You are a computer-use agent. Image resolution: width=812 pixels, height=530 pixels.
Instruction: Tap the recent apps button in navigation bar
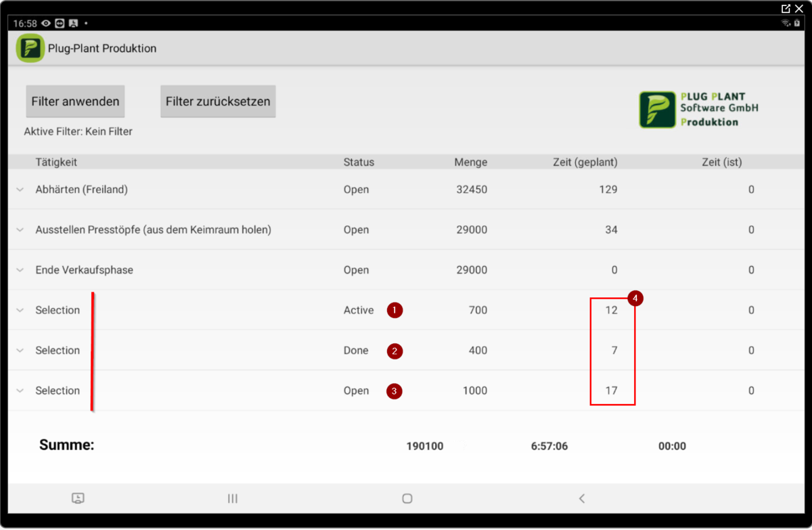point(232,498)
